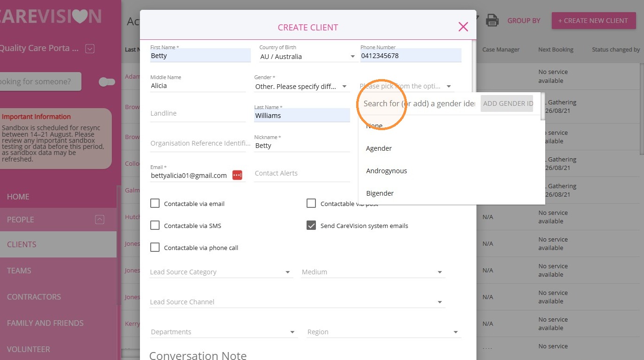The width and height of the screenshot is (644, 360).
Task: Uncheck Send CareVision system emails
Action: click(311, 225)
